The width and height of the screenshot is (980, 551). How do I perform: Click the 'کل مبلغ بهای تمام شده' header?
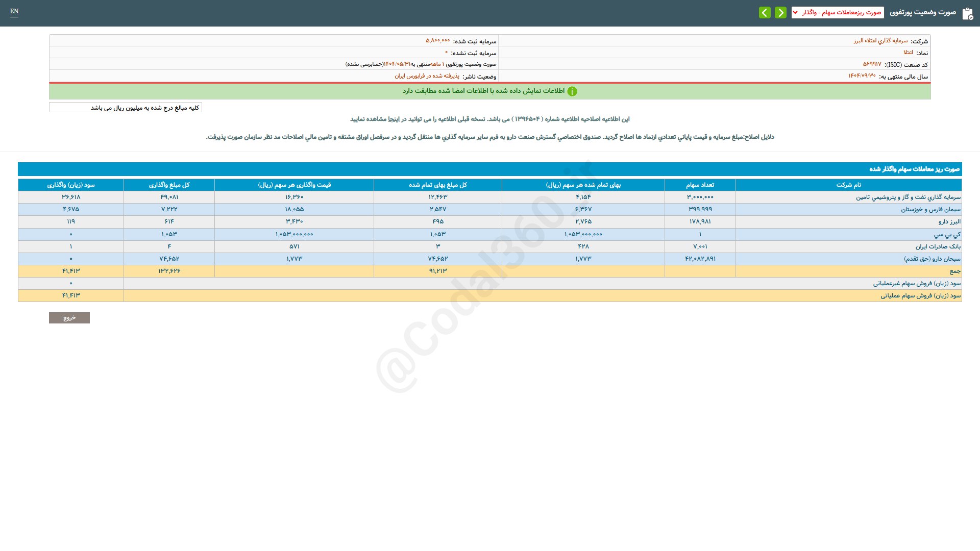[x=437, y=185]
